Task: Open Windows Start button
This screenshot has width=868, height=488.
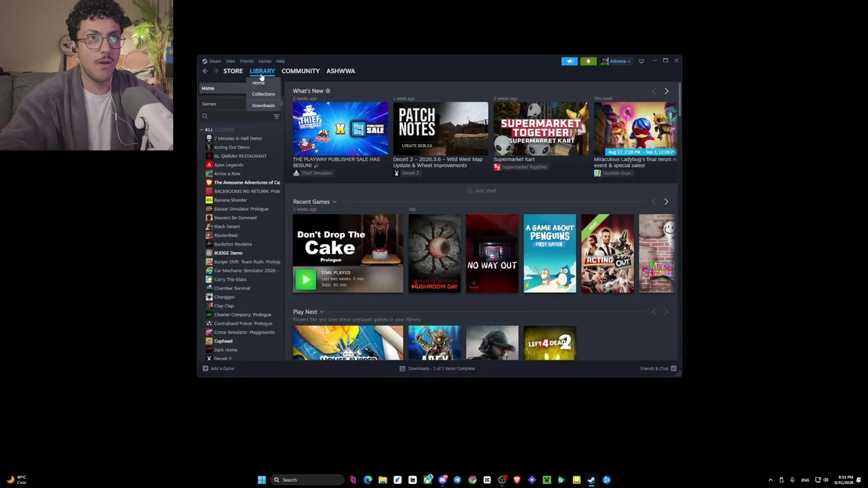Action: point(262,480)
